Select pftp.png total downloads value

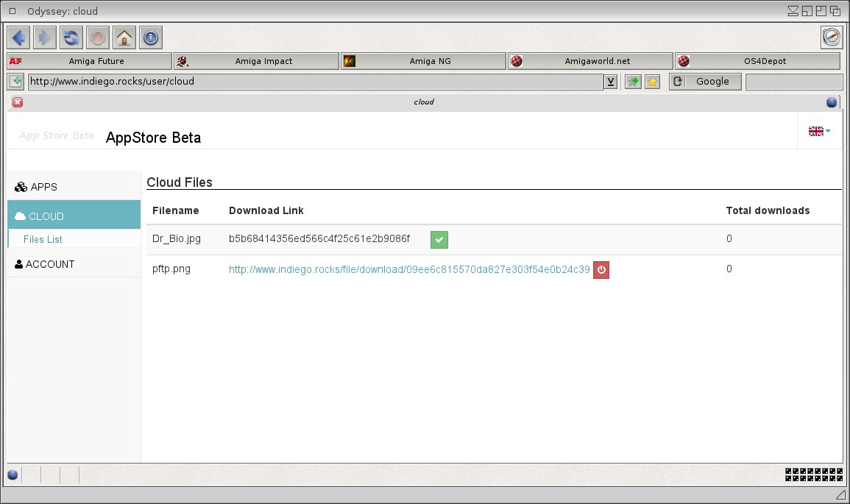click(x=729, y=269)
